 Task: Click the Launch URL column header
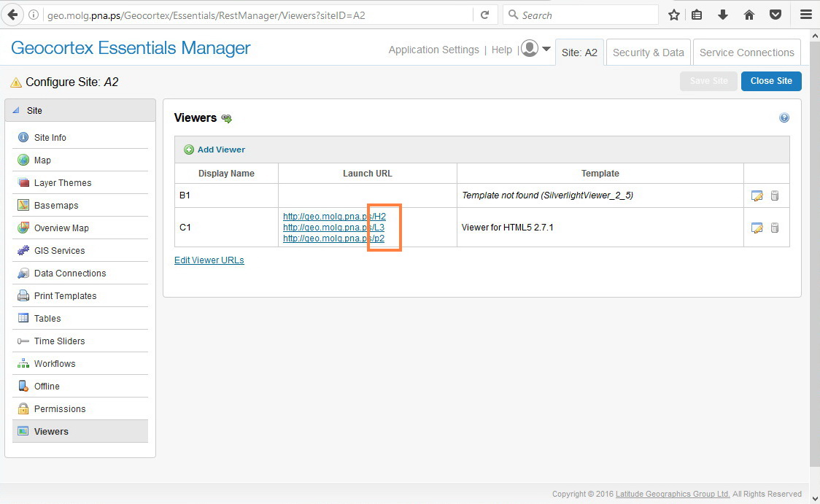pyautogui.click(x=368, y=173)
